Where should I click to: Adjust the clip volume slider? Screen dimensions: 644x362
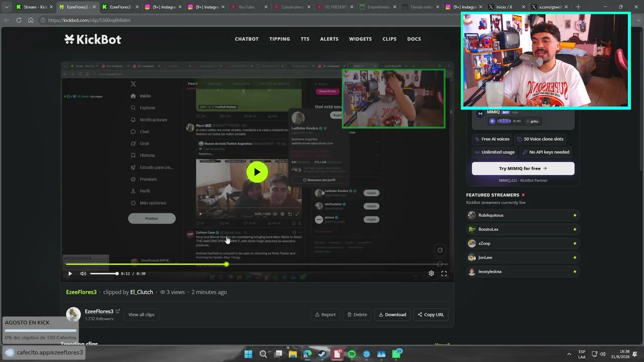pyautogui.click(x=104, y=274)
